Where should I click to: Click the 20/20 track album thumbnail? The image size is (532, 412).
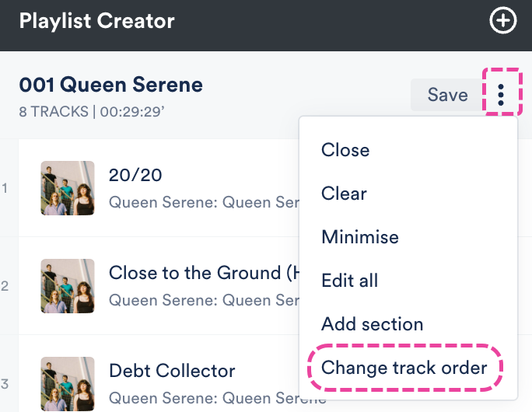[68, 188]
